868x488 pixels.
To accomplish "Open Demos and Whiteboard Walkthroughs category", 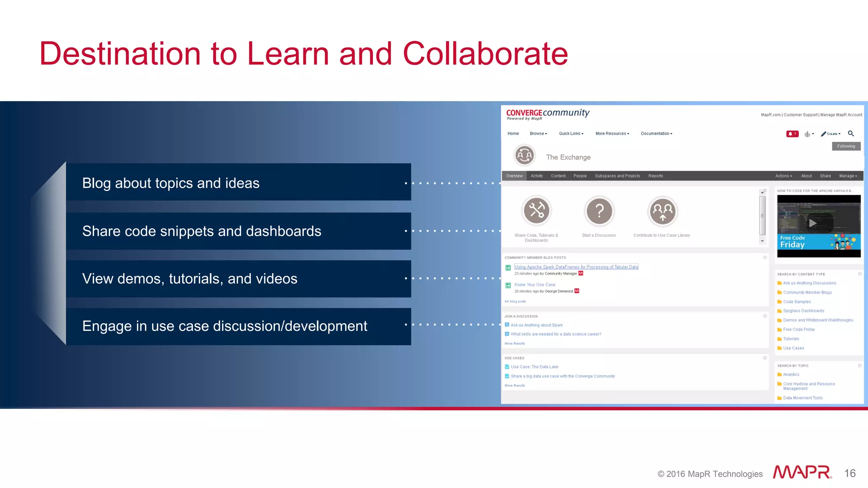I will [x=818, y=320].
